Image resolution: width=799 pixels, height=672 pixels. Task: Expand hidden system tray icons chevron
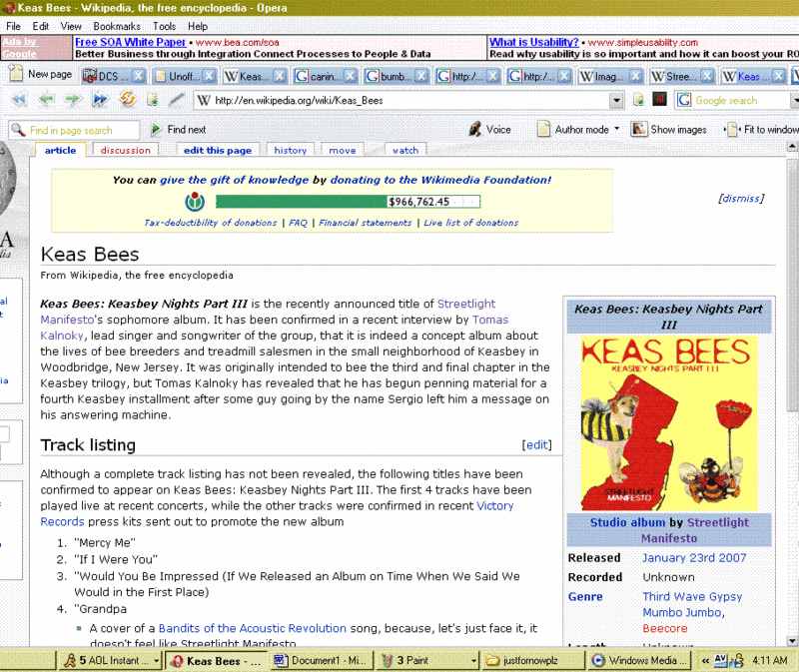tap(705, 661)
